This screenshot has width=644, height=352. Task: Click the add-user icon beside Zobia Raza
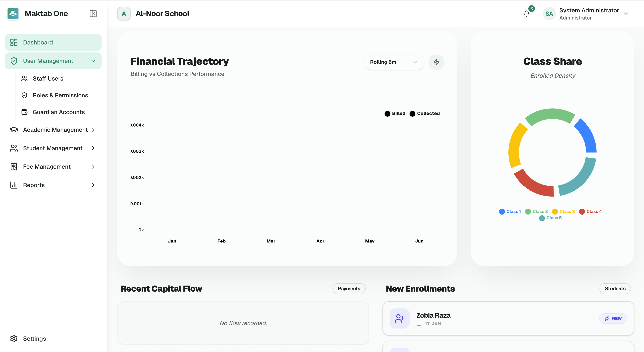[399, 318]
